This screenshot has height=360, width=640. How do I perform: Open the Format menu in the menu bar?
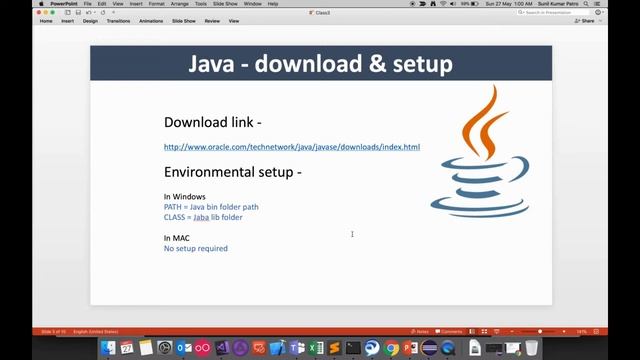tap(157, 4)
